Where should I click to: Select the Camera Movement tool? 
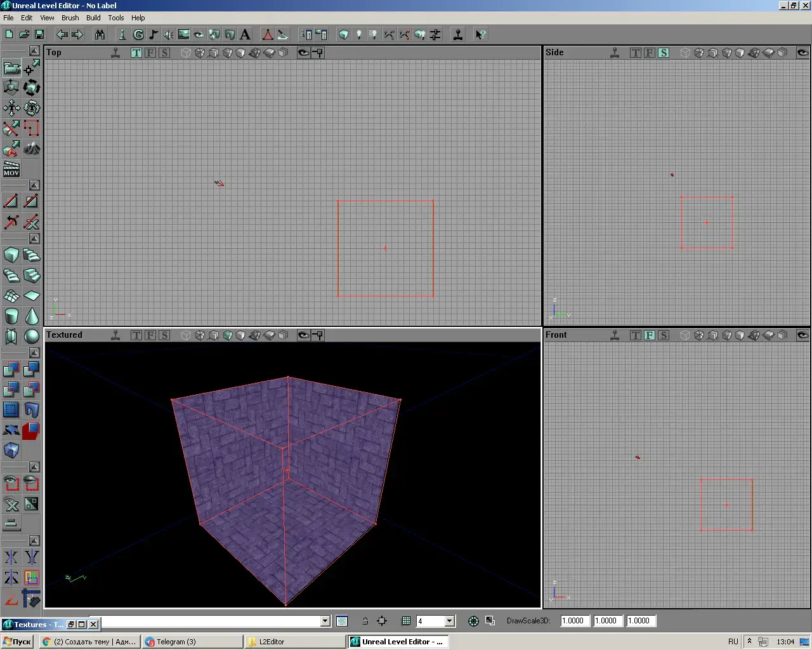tap(11, 68)
